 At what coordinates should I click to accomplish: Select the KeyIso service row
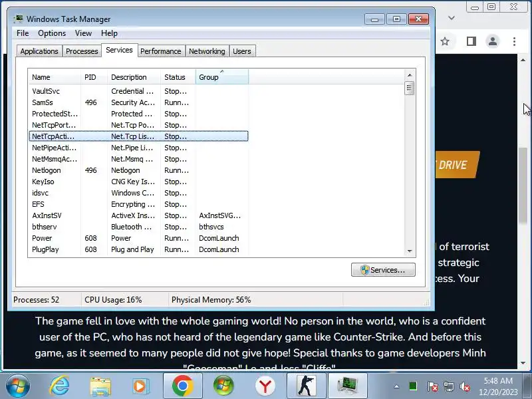[138, 182]
